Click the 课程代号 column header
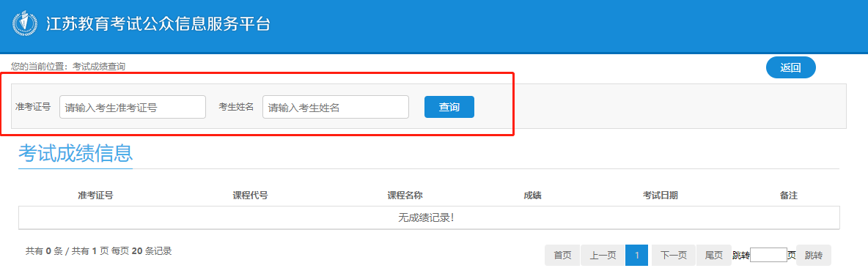This screenshot has width=868, height=279. click(250, 196)
